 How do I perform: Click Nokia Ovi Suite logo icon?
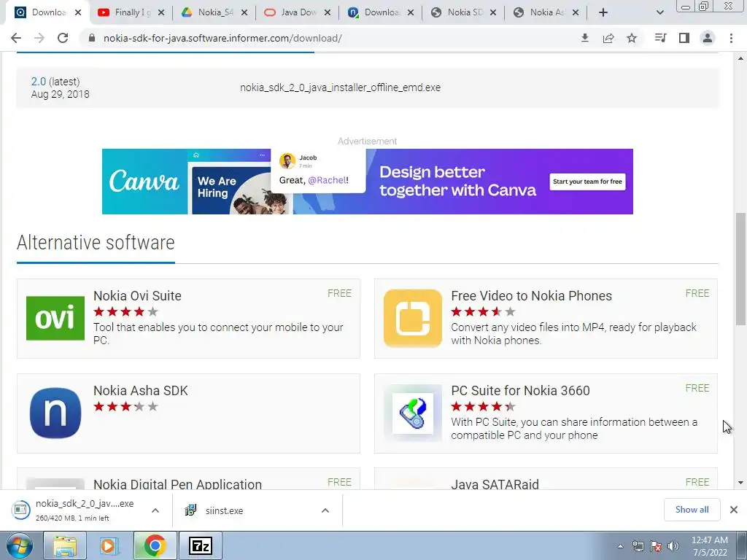click(x=55, y=318)
